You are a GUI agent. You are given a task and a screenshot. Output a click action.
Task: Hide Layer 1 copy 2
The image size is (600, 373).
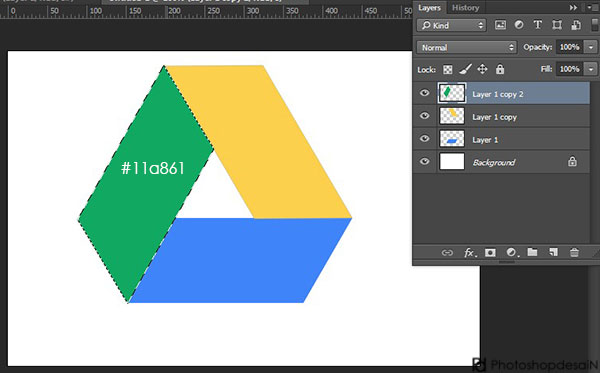point(424,93)
